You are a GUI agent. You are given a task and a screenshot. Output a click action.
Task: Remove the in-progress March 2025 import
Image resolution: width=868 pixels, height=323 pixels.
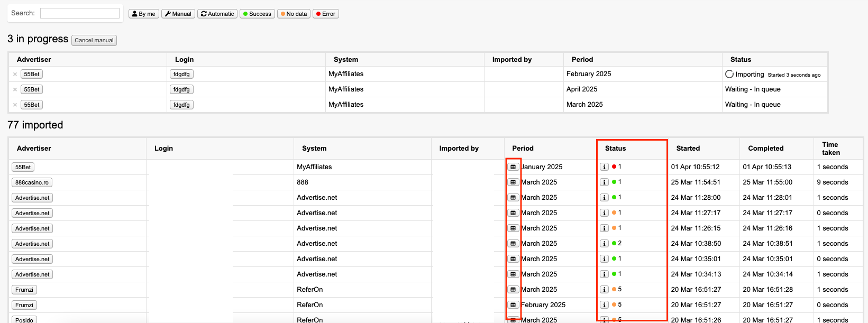click(15, 105)
